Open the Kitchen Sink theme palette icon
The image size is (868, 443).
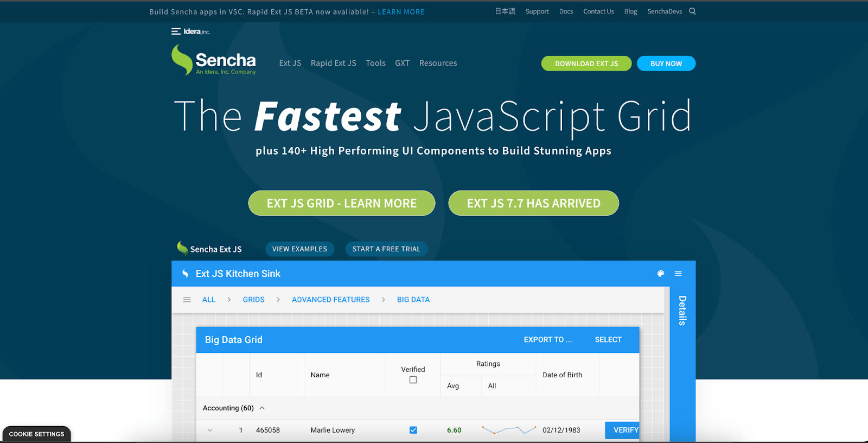pos(661,274)
